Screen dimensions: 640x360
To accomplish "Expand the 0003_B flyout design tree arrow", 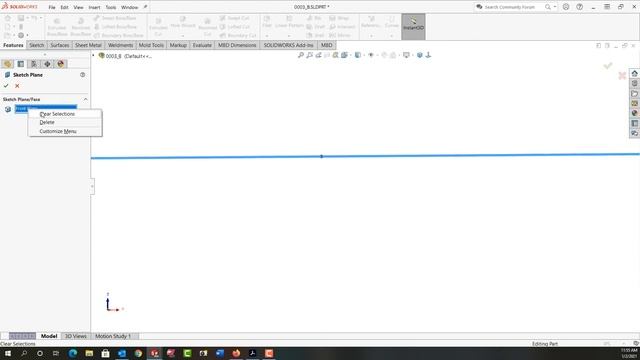I will pyautogui.click(x=93, y=56).
